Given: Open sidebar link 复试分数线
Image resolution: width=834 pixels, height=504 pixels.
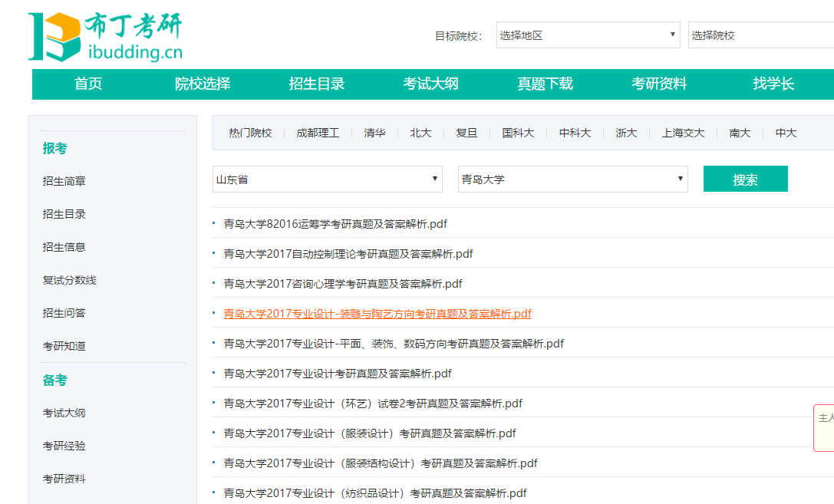Looking at the screenshot, I should [x=70, y=280].
